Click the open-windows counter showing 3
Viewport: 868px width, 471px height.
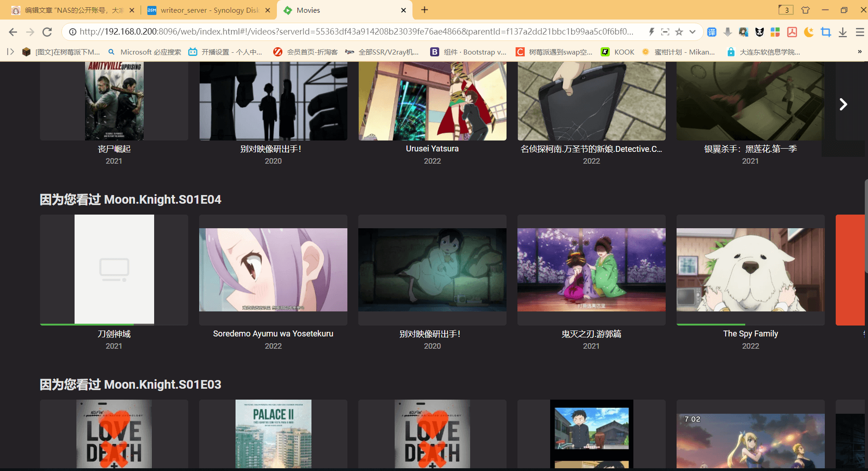coord(786,10)
